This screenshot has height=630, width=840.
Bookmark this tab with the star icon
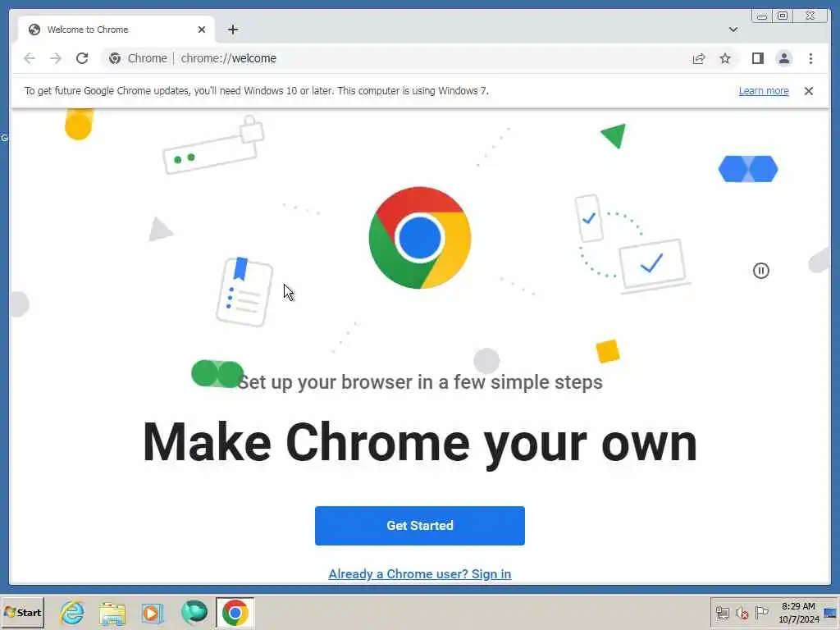coord(725,58)
